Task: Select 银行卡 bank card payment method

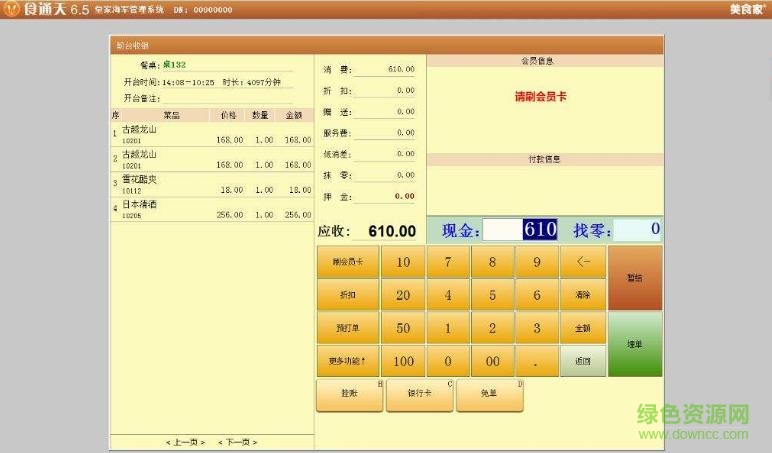Action: (420, 395)
